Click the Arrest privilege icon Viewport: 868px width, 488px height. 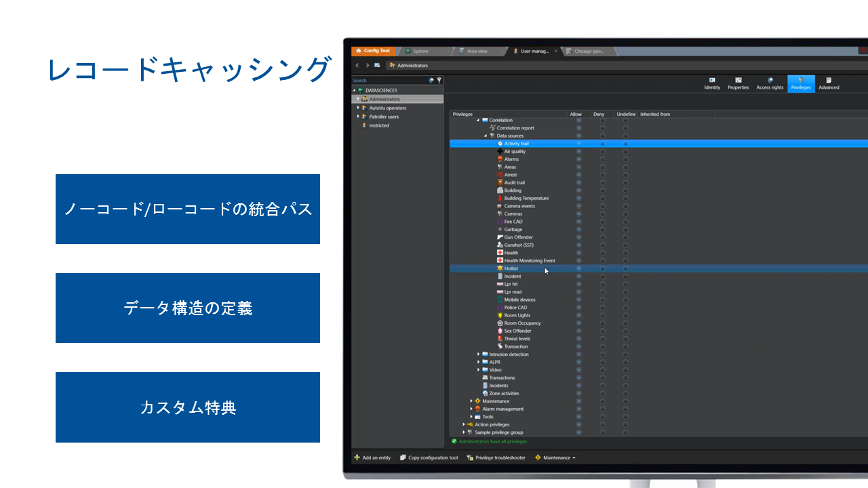[x=500, y=175]
